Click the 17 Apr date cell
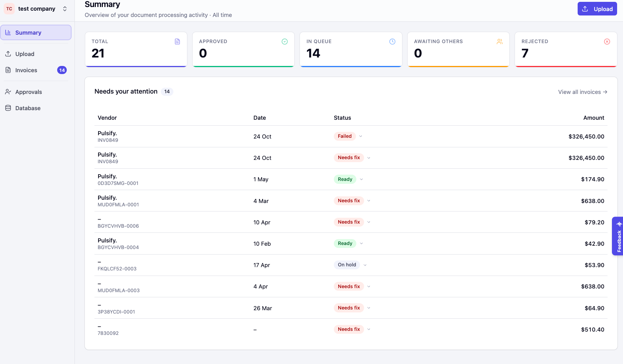Viewport: 623px width, 364px height. (x=262, y=265)
